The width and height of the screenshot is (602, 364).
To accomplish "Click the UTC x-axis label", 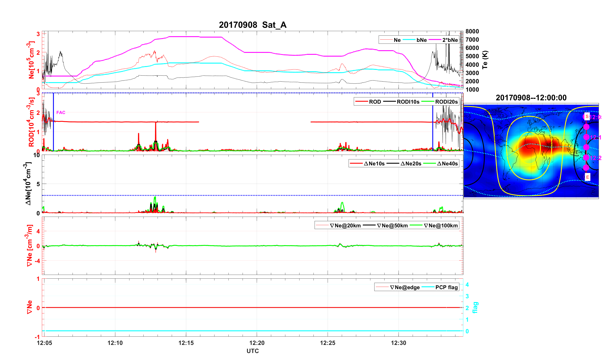I will click(252, 351).
